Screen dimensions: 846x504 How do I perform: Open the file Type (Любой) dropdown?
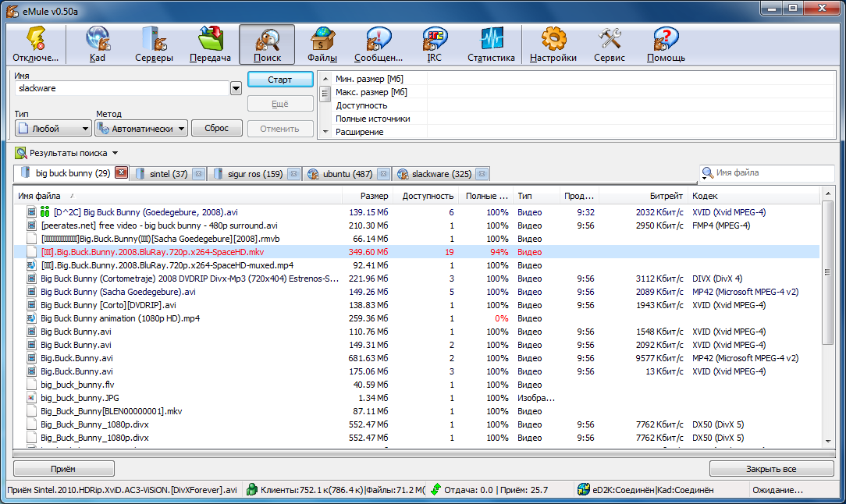point(54,129)
